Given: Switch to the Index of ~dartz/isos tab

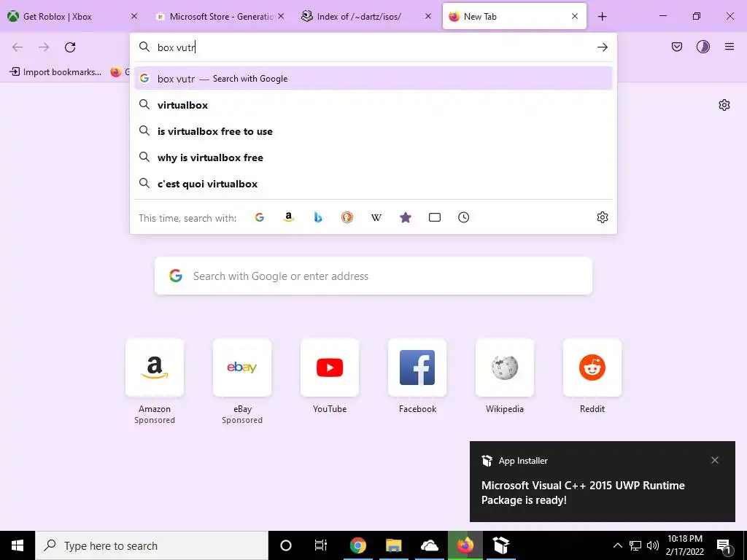Looking at the screenshot, I should (368, 16).
